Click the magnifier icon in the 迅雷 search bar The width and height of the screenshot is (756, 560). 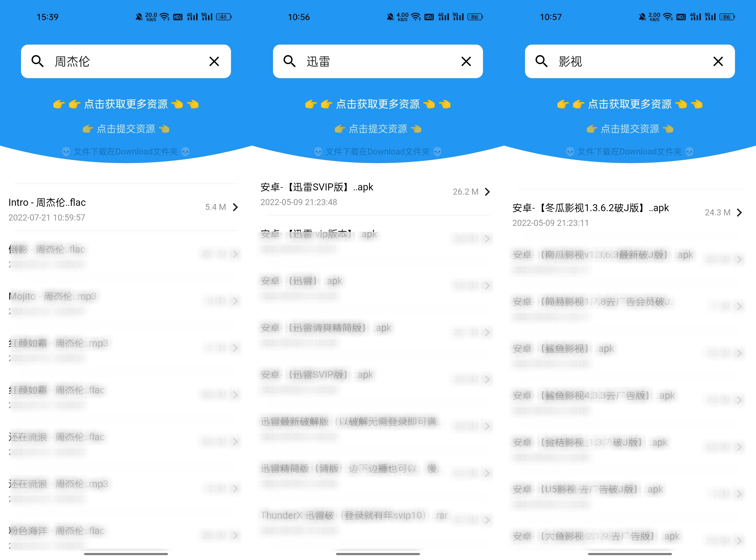click(290, 61)
